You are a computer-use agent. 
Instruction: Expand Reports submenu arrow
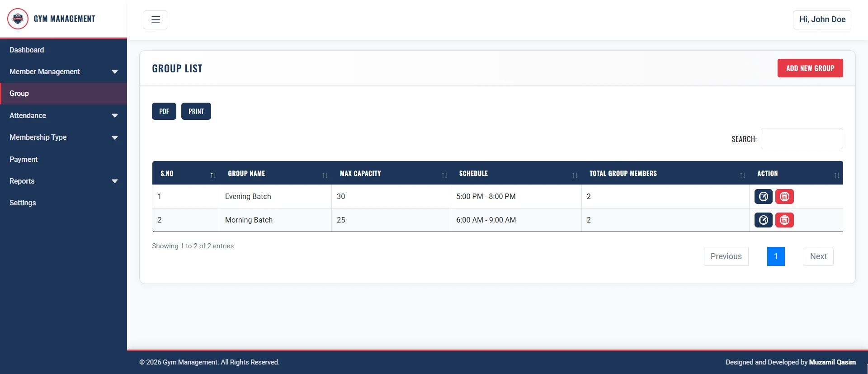point(115,181)
